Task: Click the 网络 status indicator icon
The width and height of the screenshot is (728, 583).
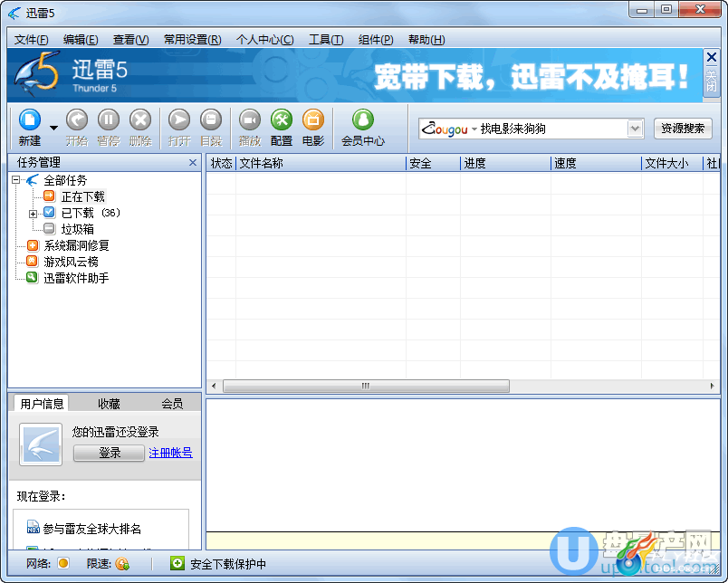Action: coord(63,563)
